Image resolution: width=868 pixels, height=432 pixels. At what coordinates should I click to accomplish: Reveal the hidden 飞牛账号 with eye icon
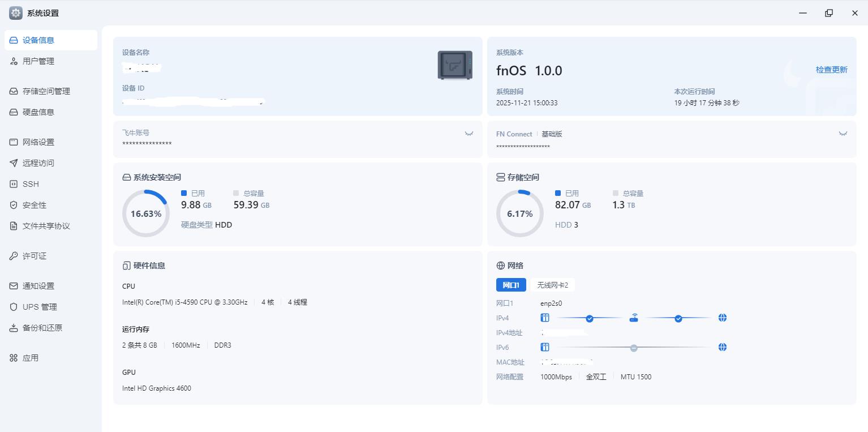click(469, 134)
